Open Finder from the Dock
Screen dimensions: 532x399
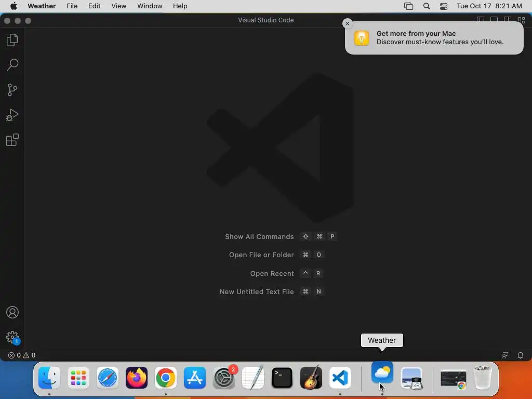pyautogui.click(x=49, y=378)
